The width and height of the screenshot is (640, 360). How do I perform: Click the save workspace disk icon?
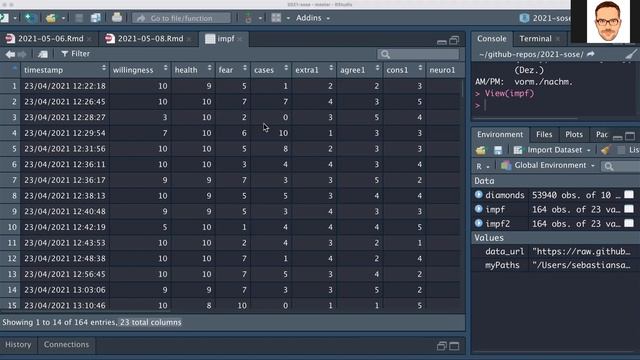498,150
